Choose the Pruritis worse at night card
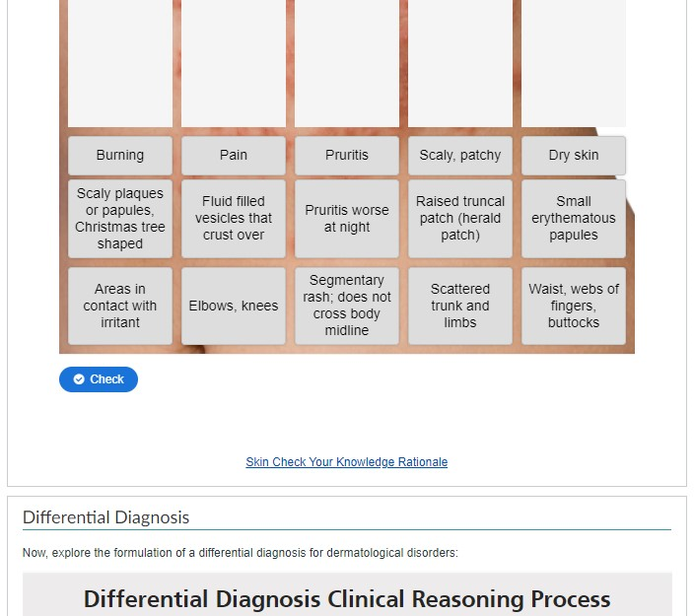Viewport: 694px width, 616px height. pyautogui.click(x=347, y=219)
